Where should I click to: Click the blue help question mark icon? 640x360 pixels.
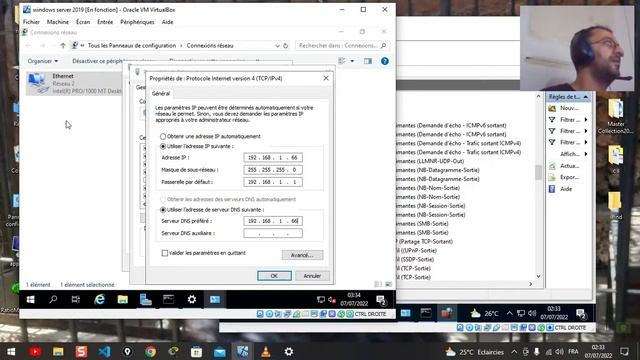coord(384,61)
